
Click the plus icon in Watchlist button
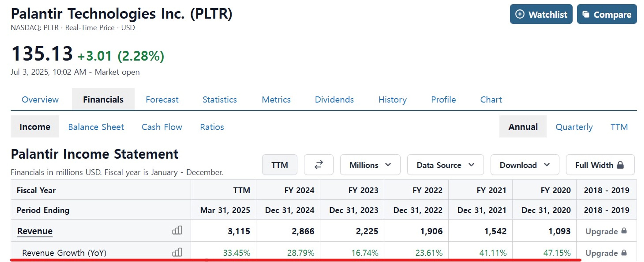(520, 14)
